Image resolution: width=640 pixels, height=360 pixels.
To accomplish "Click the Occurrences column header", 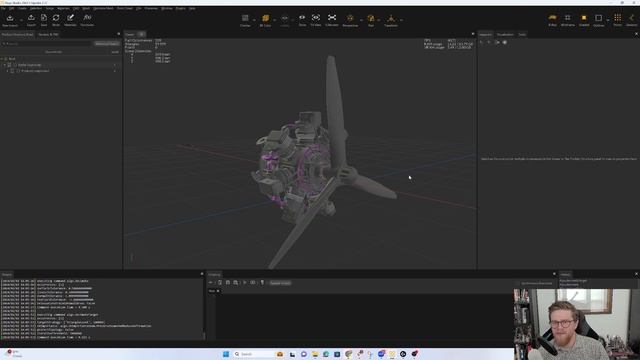I will [53, 52].
